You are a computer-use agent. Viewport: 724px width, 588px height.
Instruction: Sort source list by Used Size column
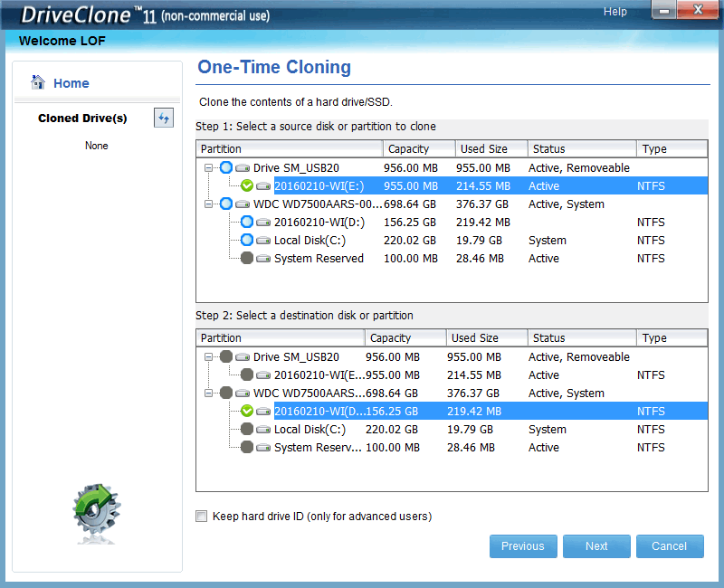491,149
